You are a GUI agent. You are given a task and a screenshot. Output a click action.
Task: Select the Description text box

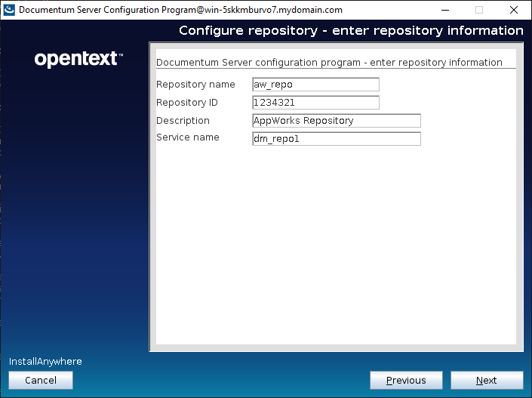(336, 121)
